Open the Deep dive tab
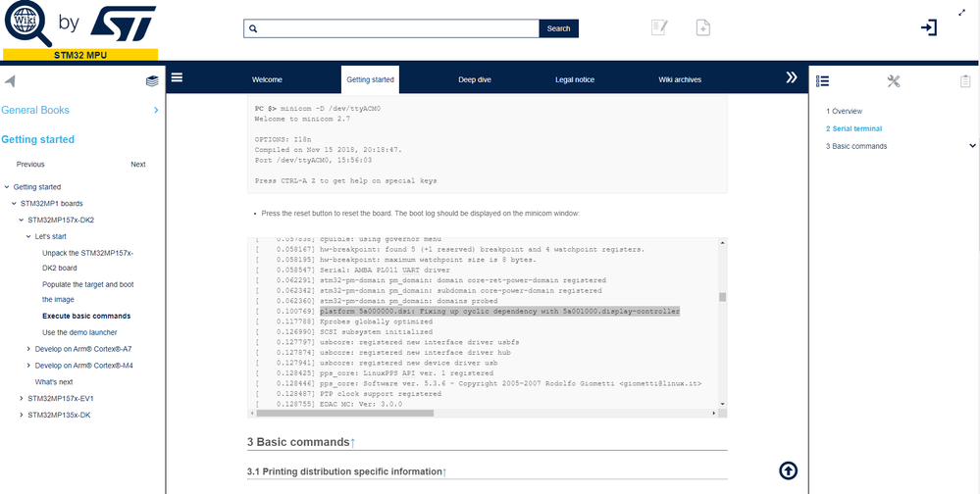980x494 pixels. click(475, 80)
